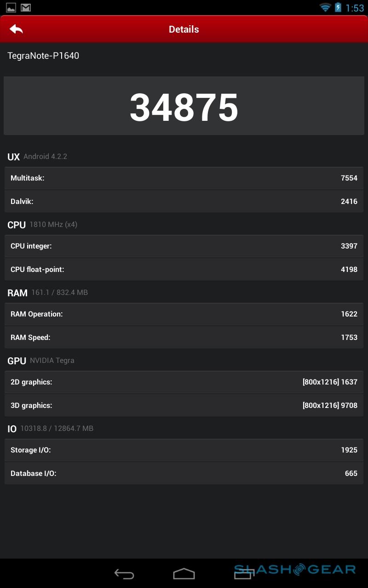Tap the back arrow in the Details header
This screenshot has height=588, width=368.
pyautogui.click(x=16, y=29)
